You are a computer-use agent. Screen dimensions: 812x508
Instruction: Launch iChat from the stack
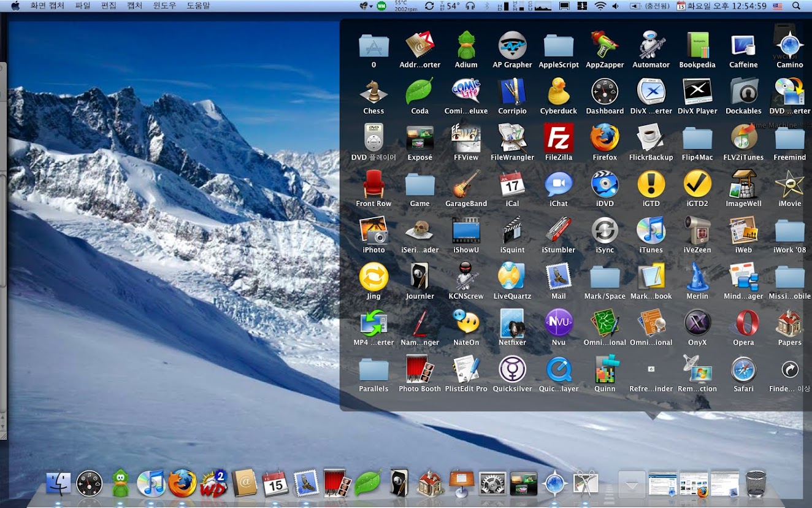tap(559, 185)
